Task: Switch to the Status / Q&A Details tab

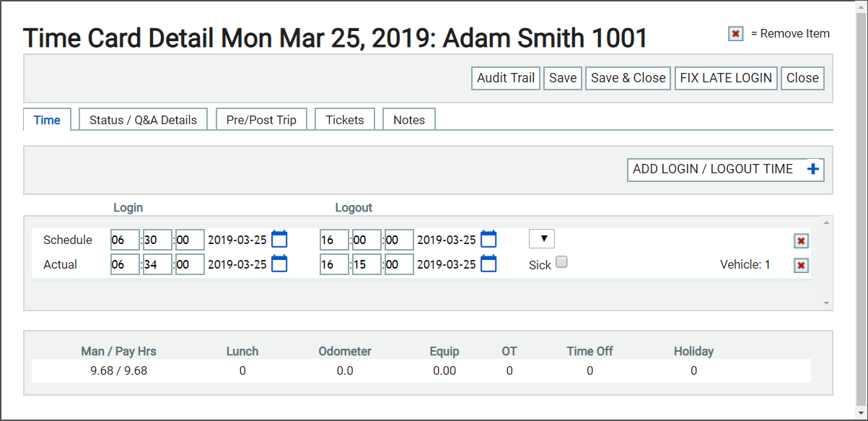Action: (x=143, y=120)
